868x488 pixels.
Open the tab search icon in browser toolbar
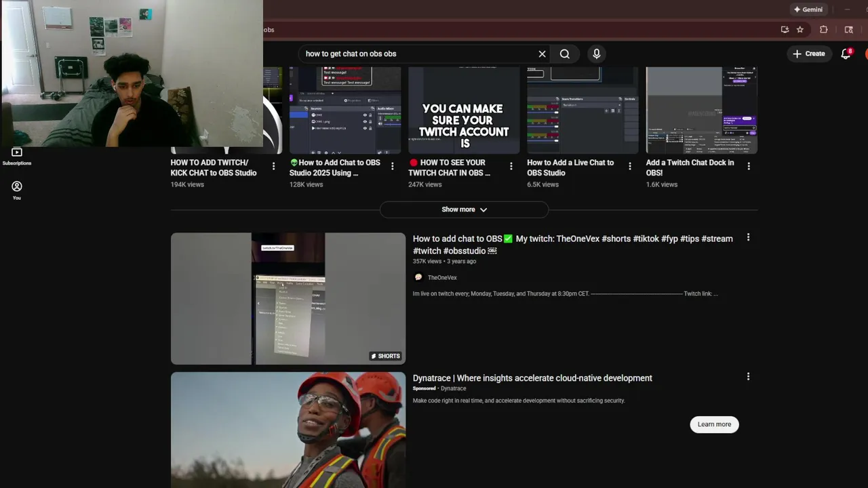[848, 30]
